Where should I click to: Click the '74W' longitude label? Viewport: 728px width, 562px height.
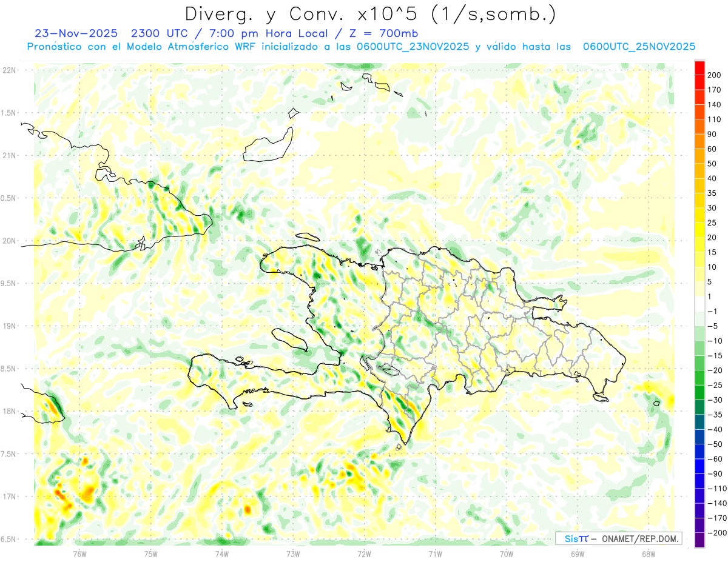[222, 554]
